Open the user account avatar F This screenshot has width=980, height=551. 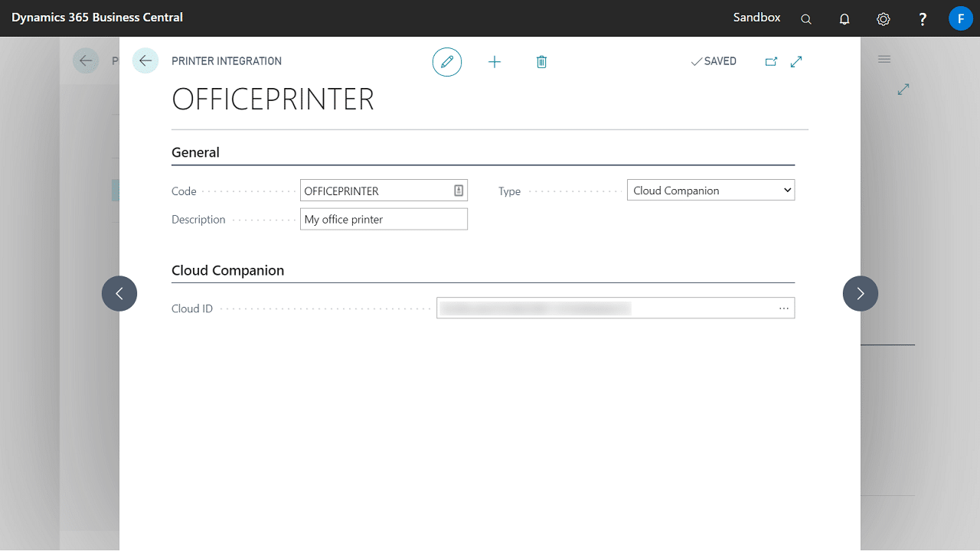960,18
